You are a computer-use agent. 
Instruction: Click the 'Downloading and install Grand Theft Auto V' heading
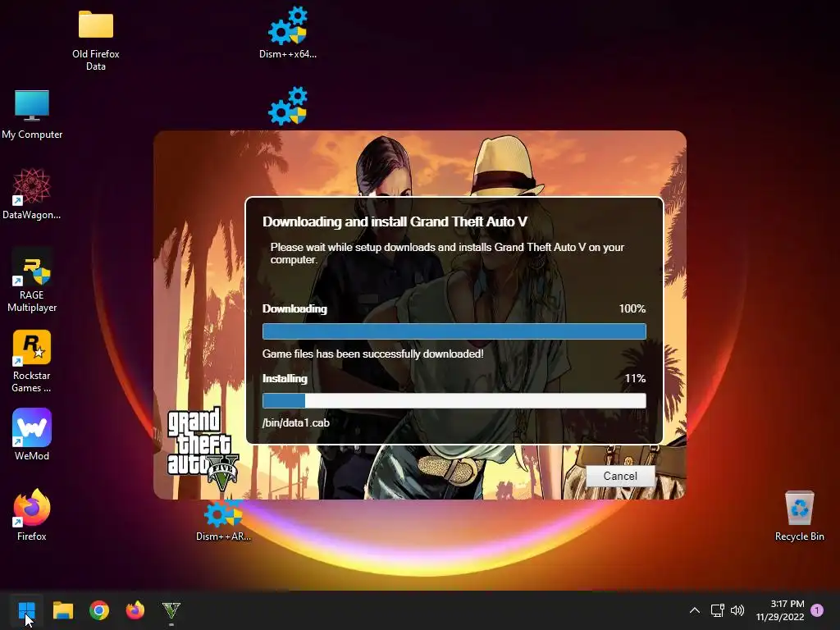coord(395,221)
